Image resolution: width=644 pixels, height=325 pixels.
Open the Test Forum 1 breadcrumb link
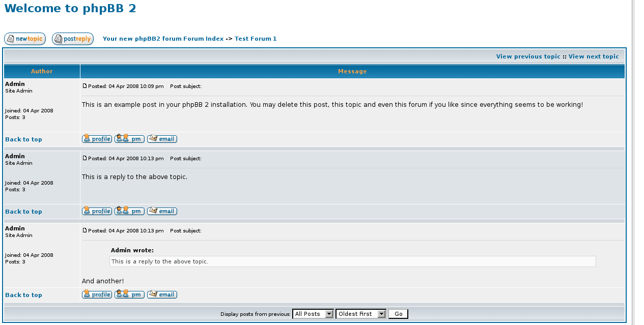tap(256, 39)
